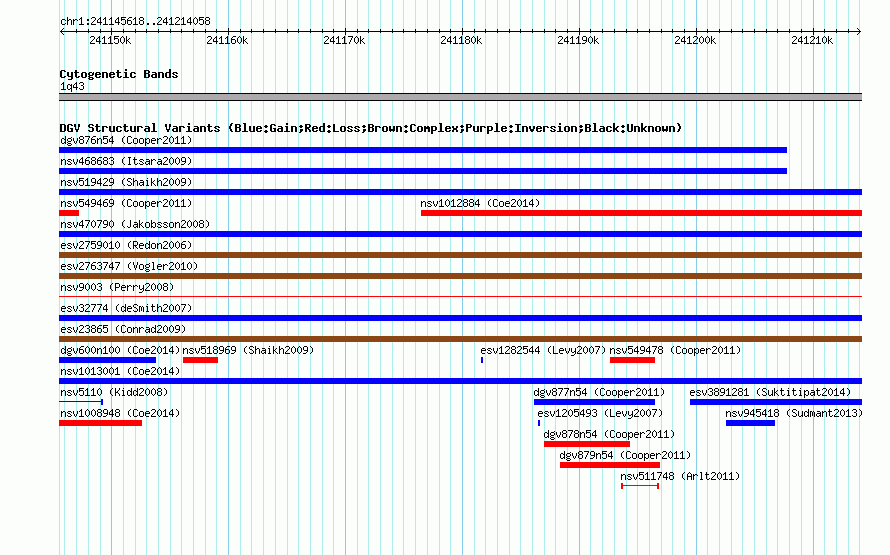The image size is (890, 555).
Task: Open nsv1012884 (Coe2014) variant label
Action: 480,203
